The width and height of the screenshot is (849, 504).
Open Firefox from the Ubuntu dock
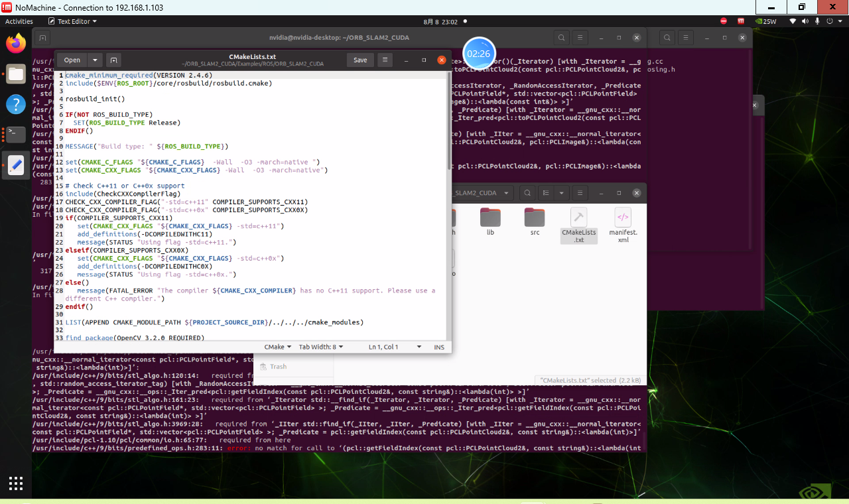point(16,44)
